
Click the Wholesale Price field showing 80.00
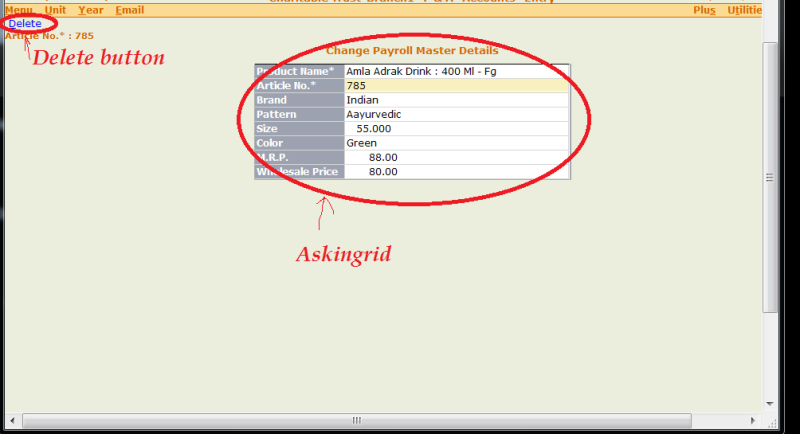(457, 171)
